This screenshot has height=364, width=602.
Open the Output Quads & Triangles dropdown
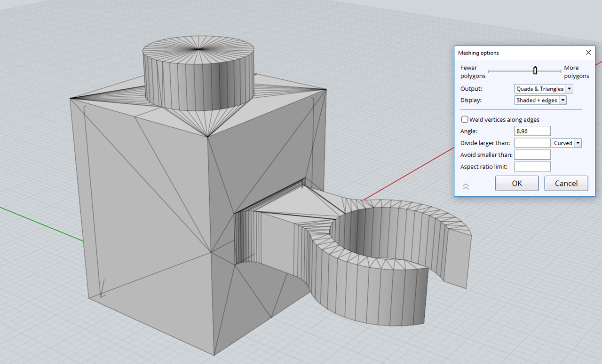coord(544,89)
